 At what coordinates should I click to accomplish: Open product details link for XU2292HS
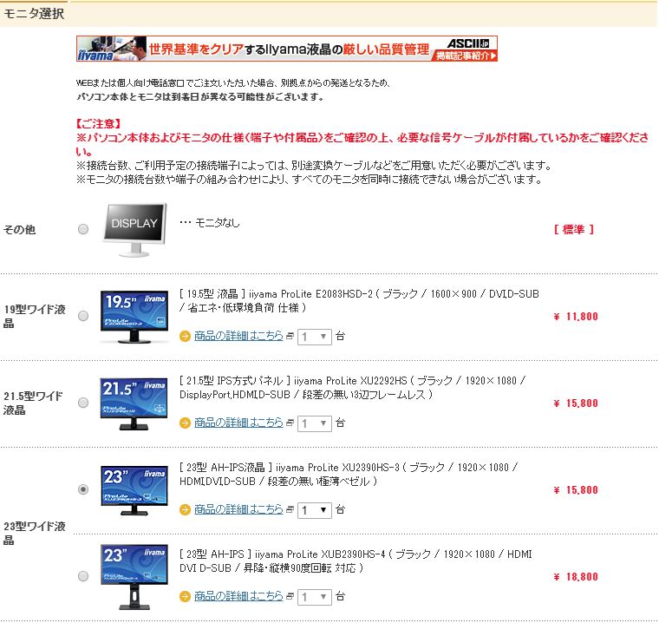tap(238, 423)
